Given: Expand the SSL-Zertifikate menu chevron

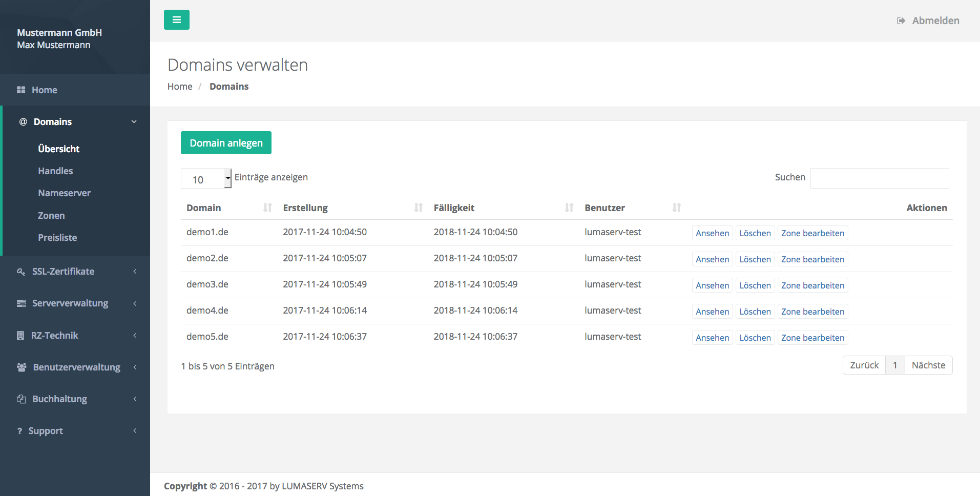Looking at the screenshot, I should coord(135,272).
